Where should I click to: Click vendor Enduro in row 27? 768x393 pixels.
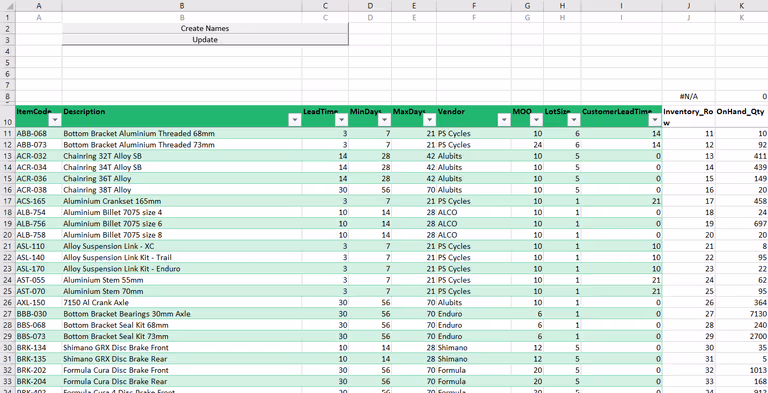[474, 314]
